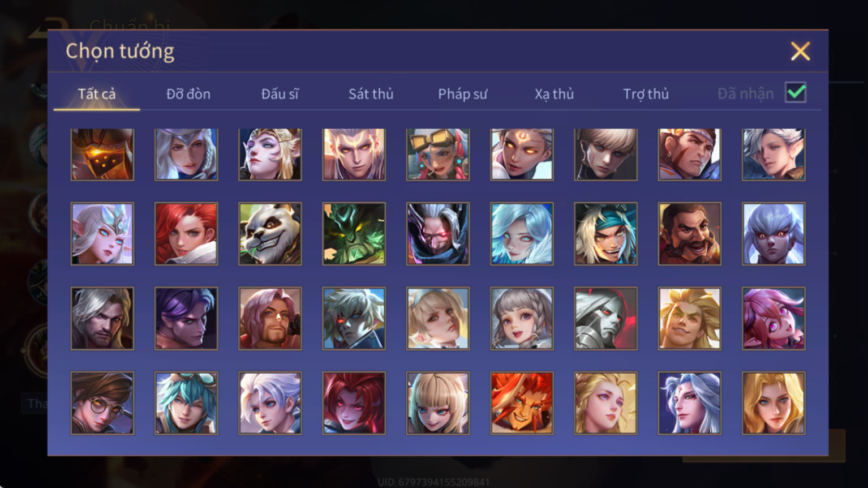868x488 pixels.
Task: Show the Sát thủ hero category
Action: click(x=371, y=94)
